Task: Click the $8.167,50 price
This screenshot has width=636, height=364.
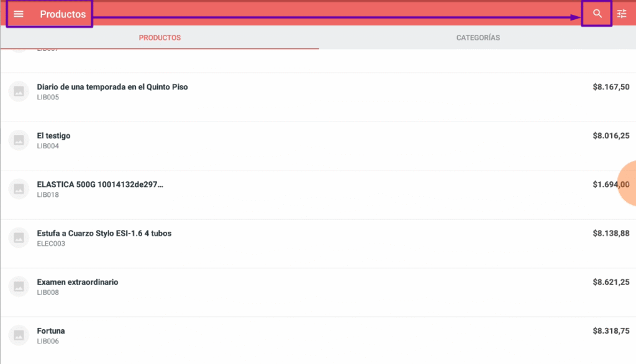Action: click(611, 87)
